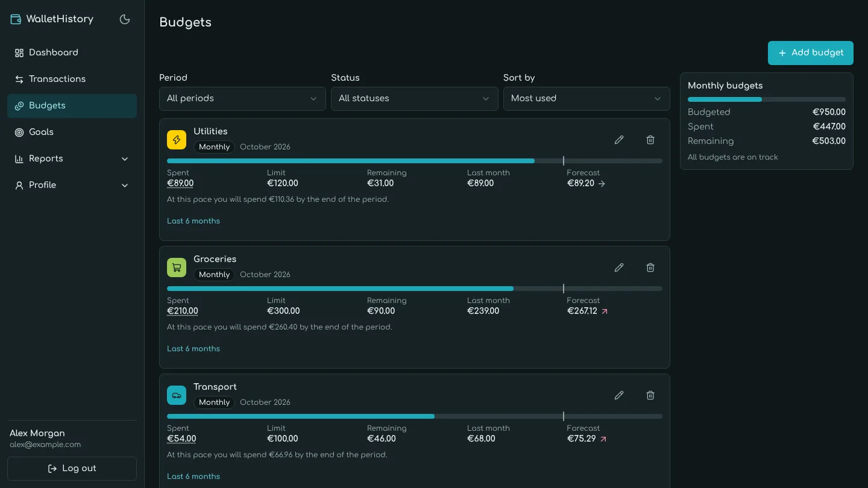Delete the Utilities budget trash icon
The image size is (868, 488).
point(650,140)
